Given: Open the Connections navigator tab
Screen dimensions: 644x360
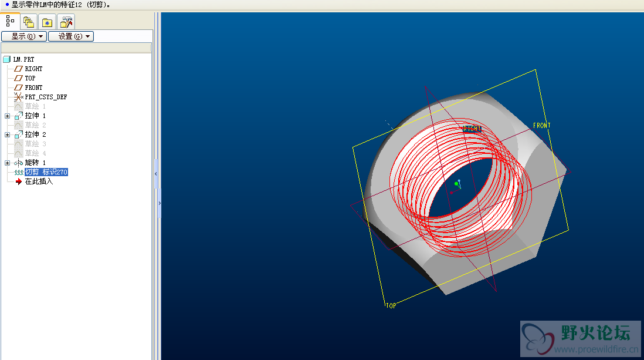Looking at the screenshot, I should pos(66,22).
